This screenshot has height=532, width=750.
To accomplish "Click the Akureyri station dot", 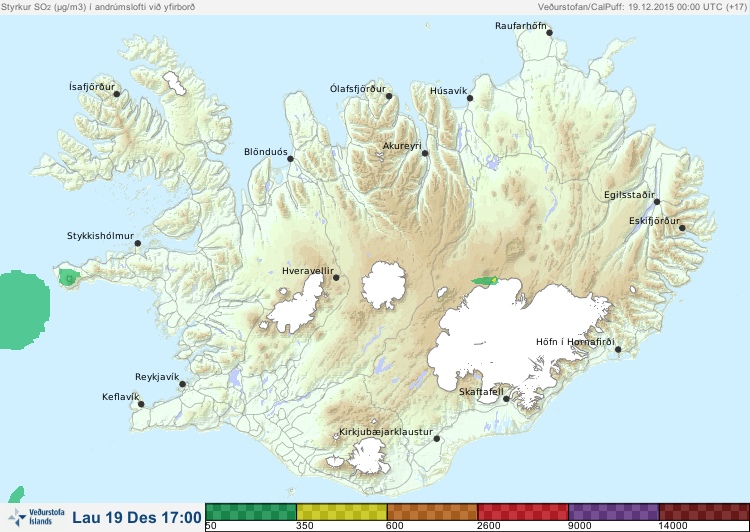I will [x=425, y=153].
